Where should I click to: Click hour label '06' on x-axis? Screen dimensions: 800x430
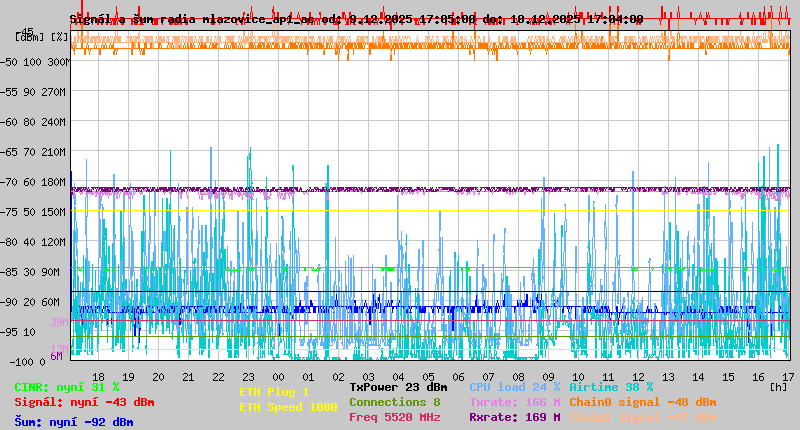pos(459,377)
